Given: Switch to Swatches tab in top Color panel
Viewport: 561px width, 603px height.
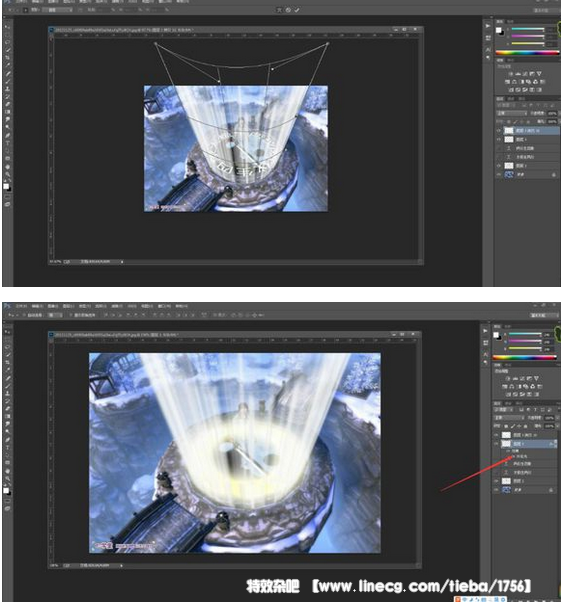Looking at the screenshot, I should click(x=510, y=22).
